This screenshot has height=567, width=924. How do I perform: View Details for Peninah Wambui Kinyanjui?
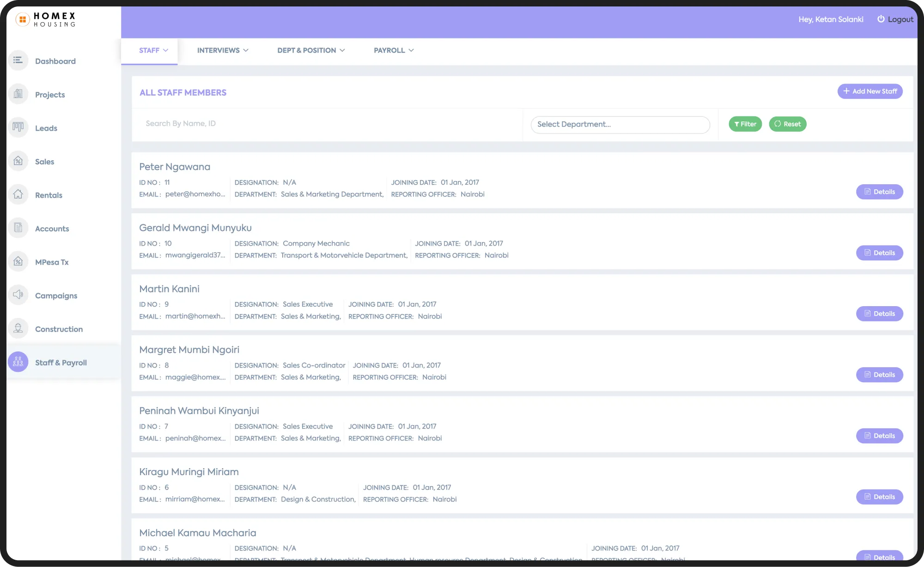click(x=880, y=435)
